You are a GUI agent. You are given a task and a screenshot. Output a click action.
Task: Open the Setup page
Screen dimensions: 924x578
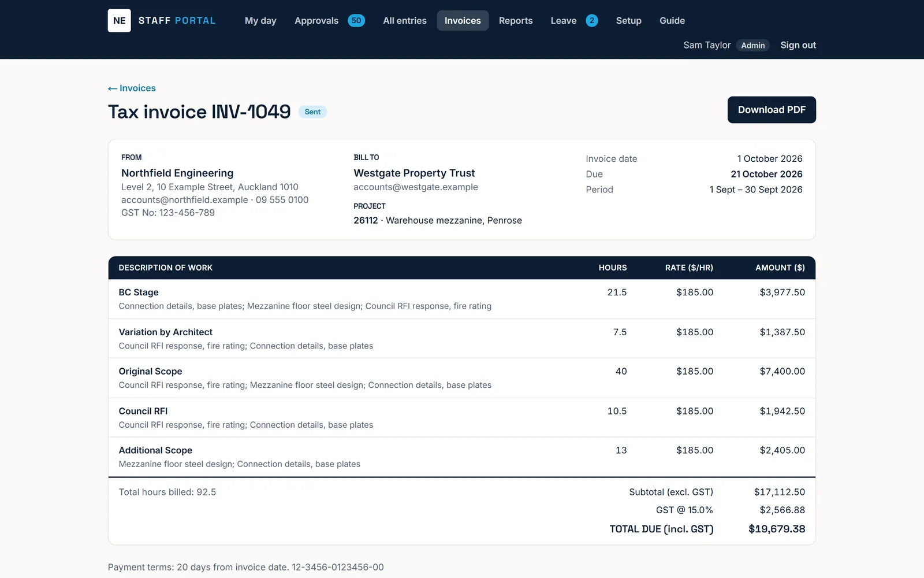pyautogui.click(x=629, y=21)
